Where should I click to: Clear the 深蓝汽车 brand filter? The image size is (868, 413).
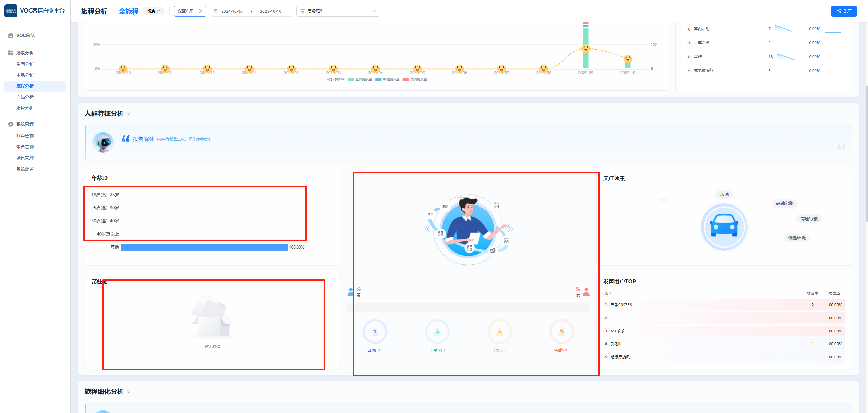[x=200, y=11]
